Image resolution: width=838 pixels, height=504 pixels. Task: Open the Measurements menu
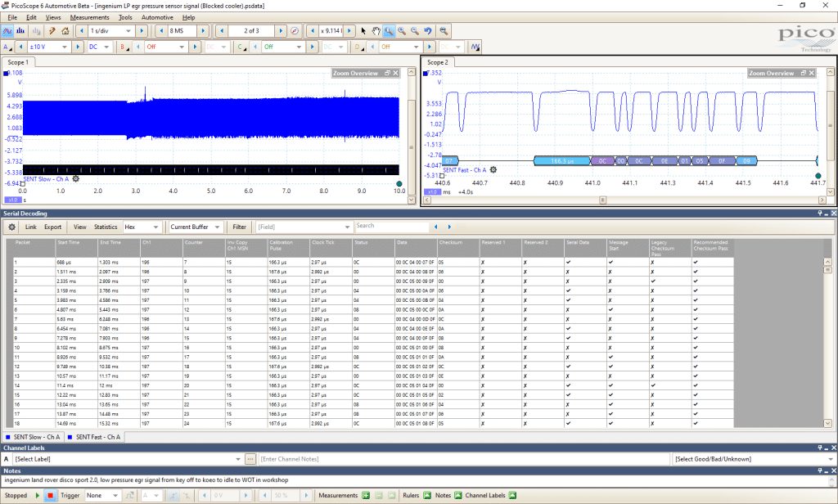point(89,17)
